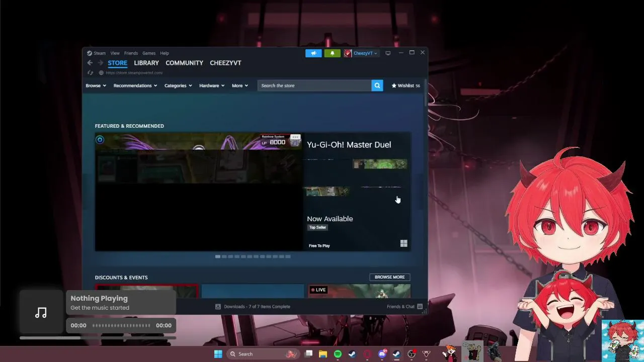This screenshot has width=644, height=362.
Task: Click the Free To Play label
Action: (319, 246)
